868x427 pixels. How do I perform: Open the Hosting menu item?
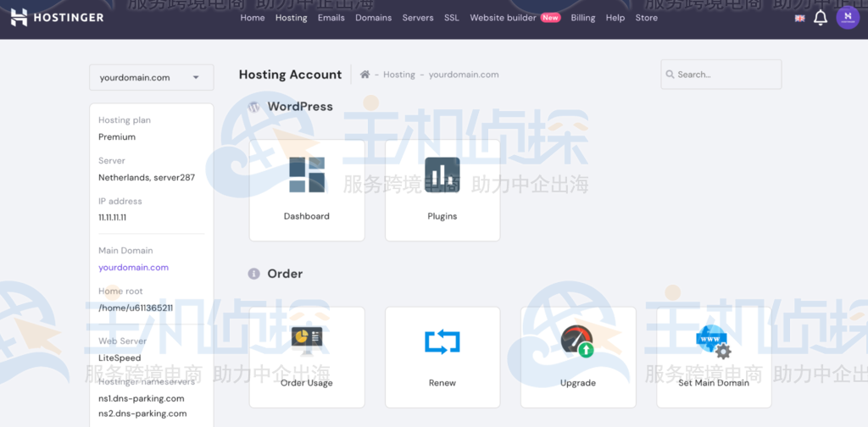[x=291, y=18]
